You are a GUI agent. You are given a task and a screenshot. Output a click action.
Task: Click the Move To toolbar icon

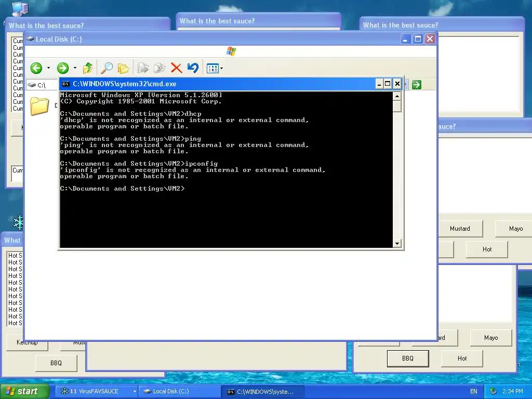pos(143,68)
